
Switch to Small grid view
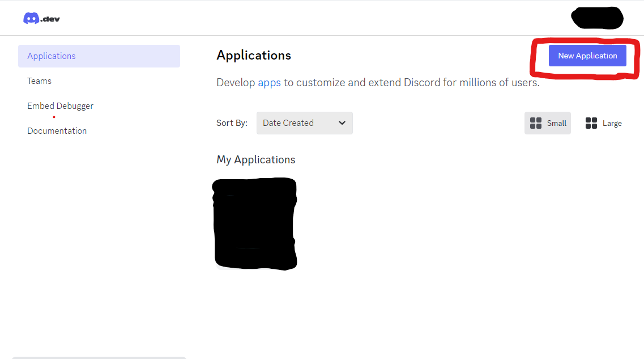point(548,123)
